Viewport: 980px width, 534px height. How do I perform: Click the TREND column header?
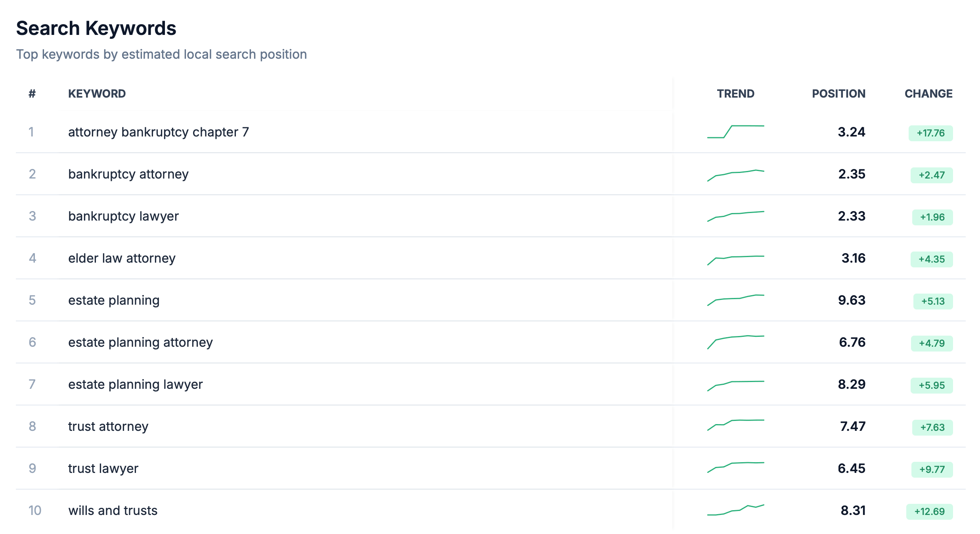735,94
